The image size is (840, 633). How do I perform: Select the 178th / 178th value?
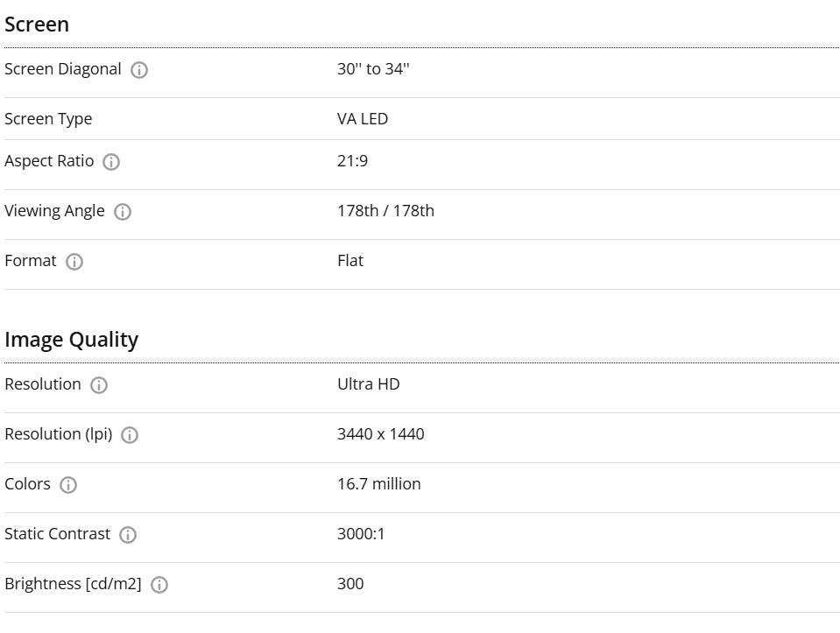point(385,210)
